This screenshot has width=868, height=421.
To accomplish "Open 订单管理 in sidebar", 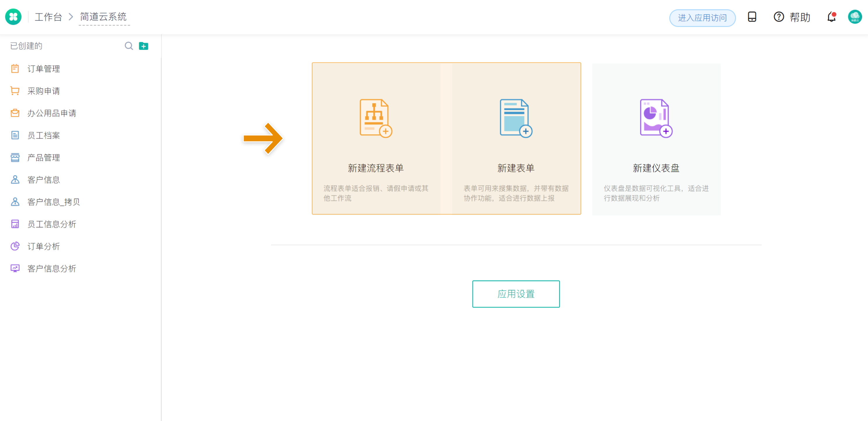I will point(43,69).
